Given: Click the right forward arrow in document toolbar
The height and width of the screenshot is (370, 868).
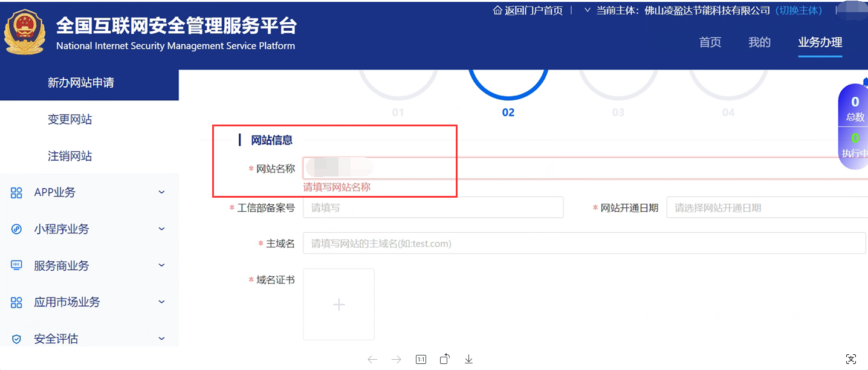Looking at the screenshot, I should [397, 359].
